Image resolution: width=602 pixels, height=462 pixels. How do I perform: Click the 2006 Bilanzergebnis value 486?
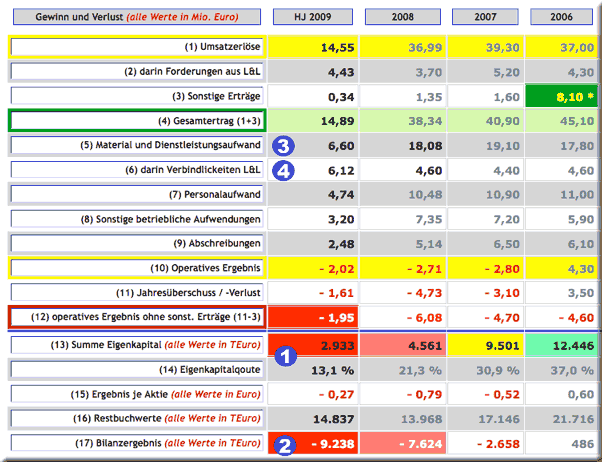(565, 442)
